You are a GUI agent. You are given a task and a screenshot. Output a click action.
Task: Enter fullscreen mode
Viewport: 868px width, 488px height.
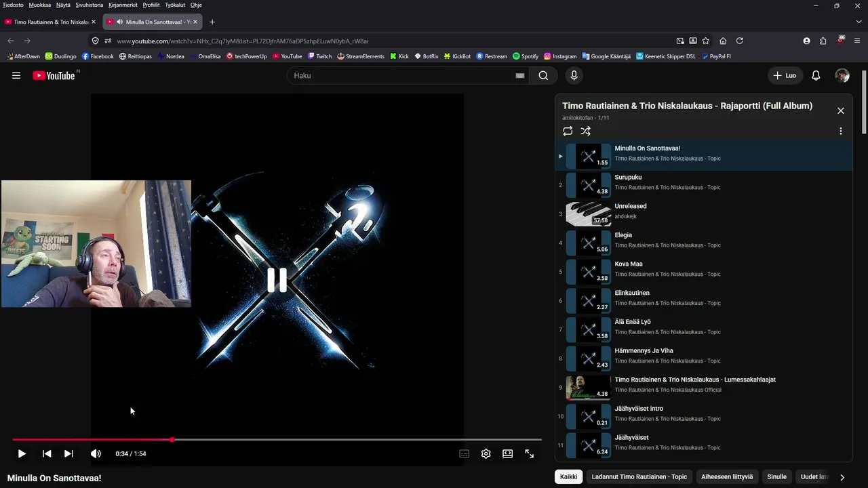(x=529, y=453)
